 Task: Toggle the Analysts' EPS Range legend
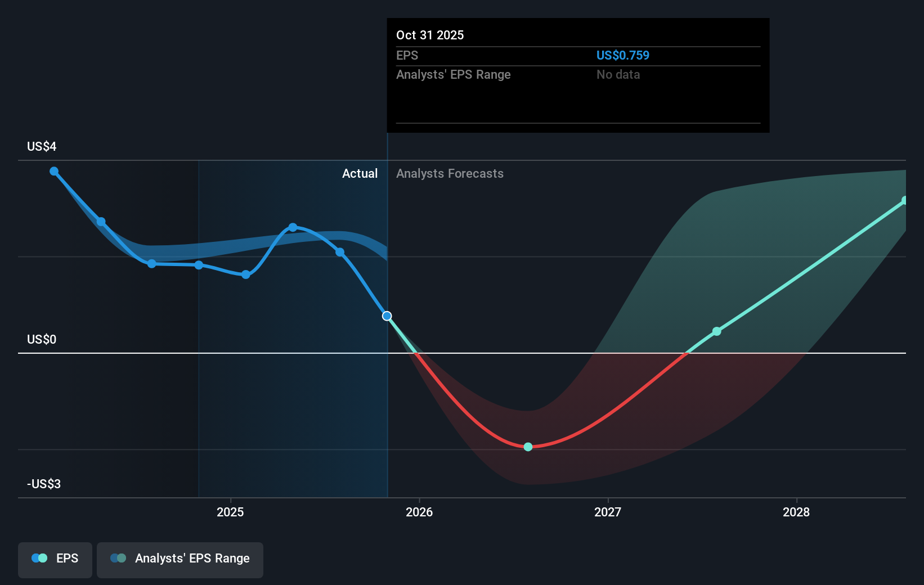[180, 560]
